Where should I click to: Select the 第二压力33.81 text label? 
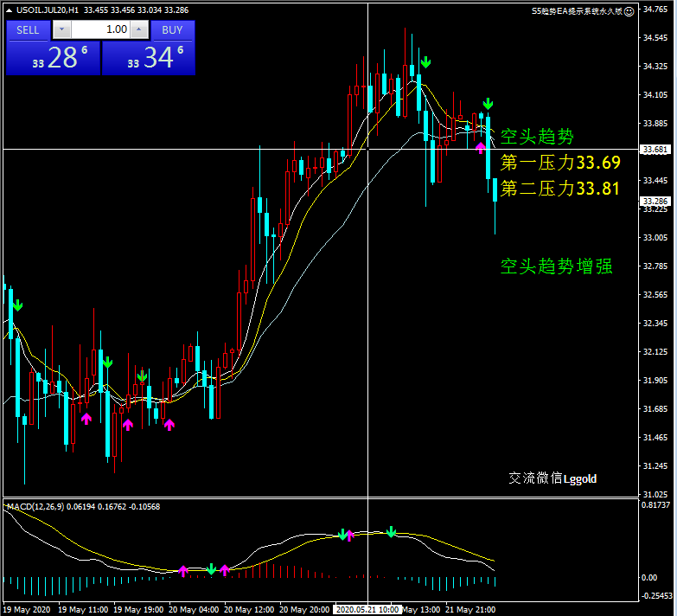pyautogui.click(x=560, y=188)
